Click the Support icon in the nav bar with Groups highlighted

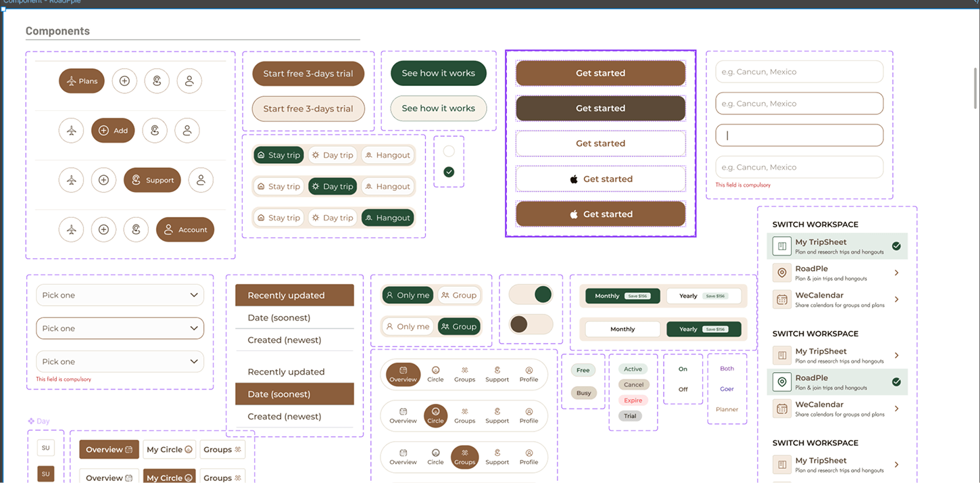[x=497, y=453]
